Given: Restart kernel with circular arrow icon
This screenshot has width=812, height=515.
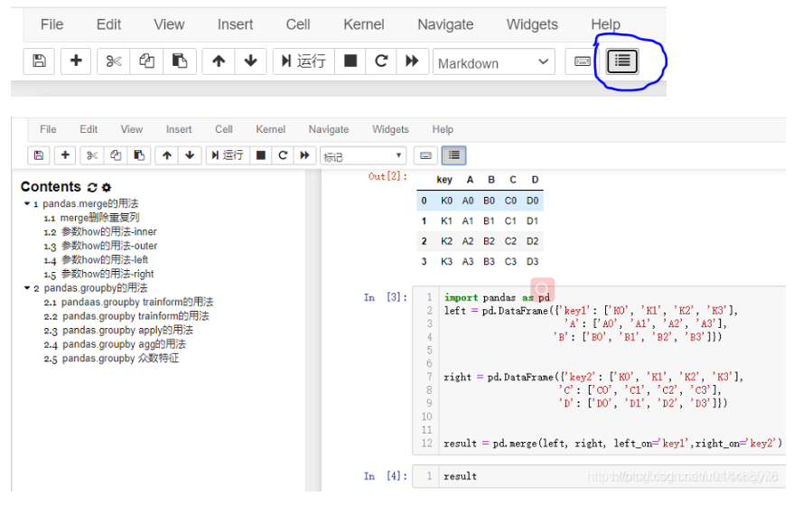Looking at the screenshot, I should (381, 61).
